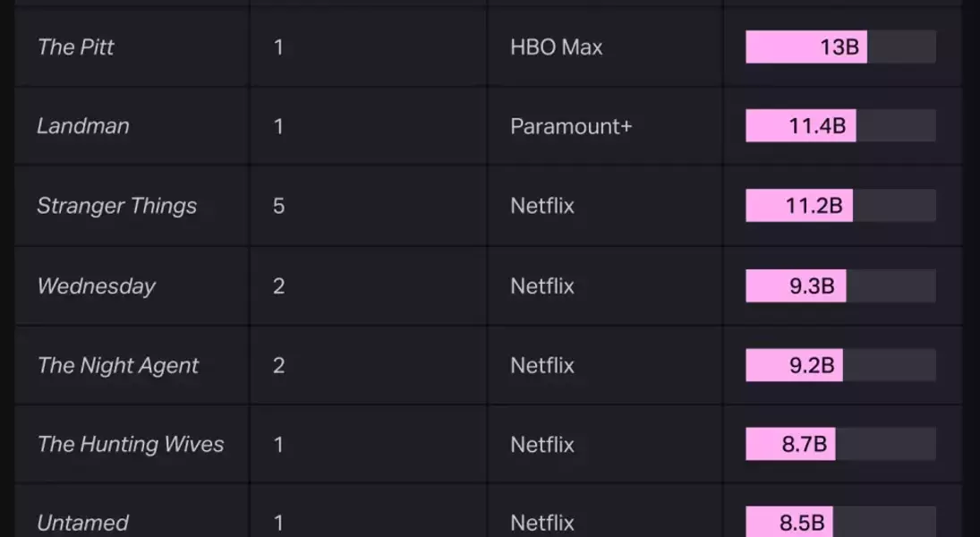
Task: Click season number 5 for Stranger Things
Action: [x=278, y=206]
